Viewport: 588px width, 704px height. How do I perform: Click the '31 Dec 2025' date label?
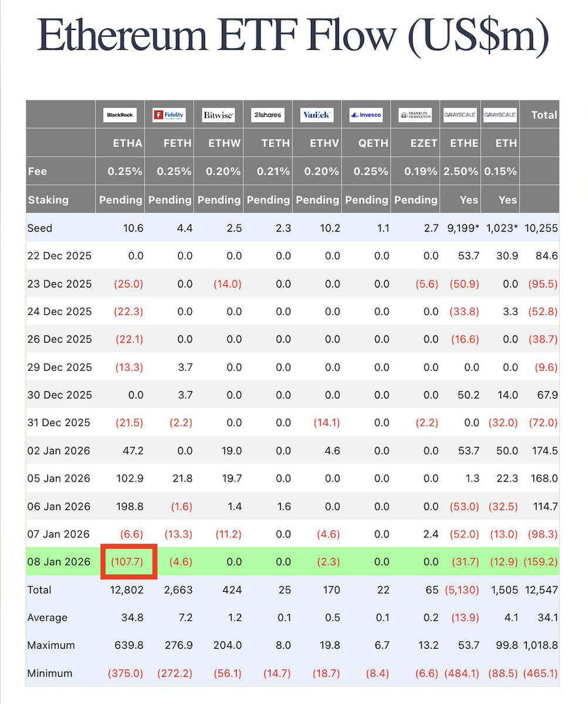58,423
